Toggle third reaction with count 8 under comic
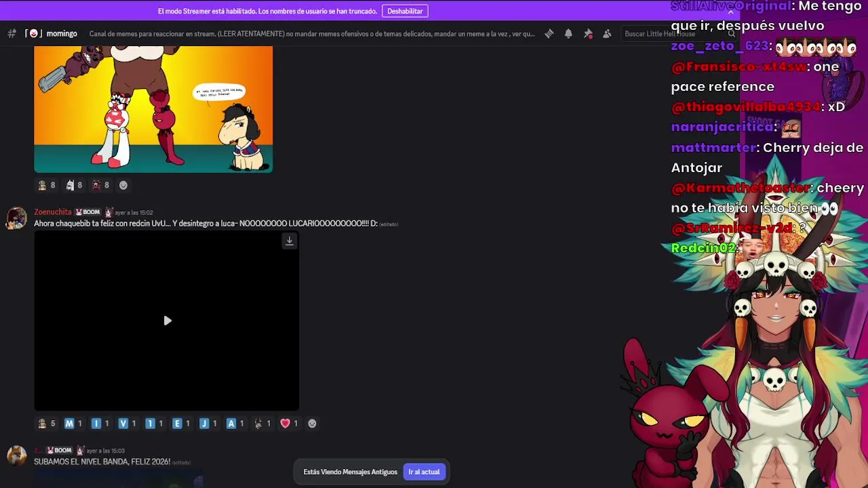Viewport: 868px width, 488px height. 101,185
